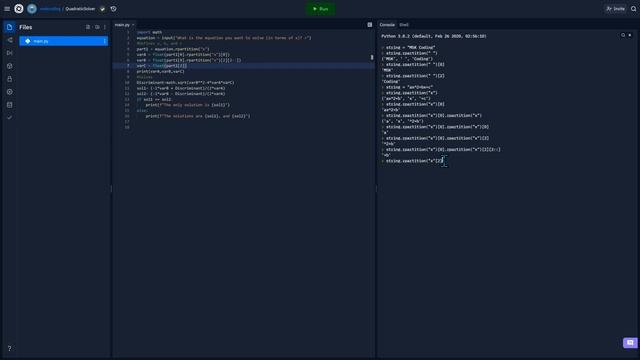Open main.py row three-dot menu
640x360 pixels.
pos(105,41)
